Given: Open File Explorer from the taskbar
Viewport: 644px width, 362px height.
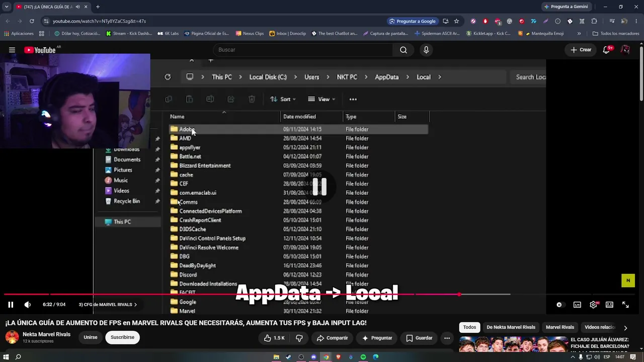Looking at the screenshot, I should tap(276, 357).
